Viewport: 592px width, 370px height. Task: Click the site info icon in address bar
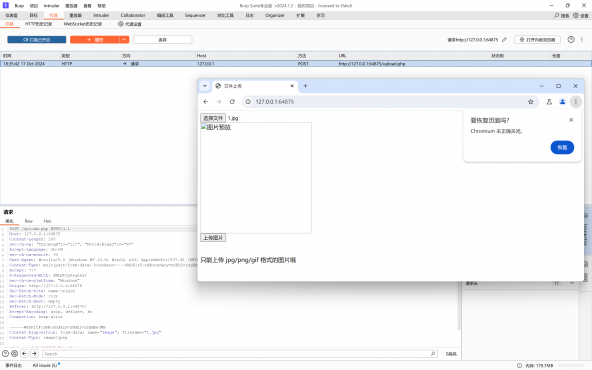pyautogui.click(x=248, y=102)
